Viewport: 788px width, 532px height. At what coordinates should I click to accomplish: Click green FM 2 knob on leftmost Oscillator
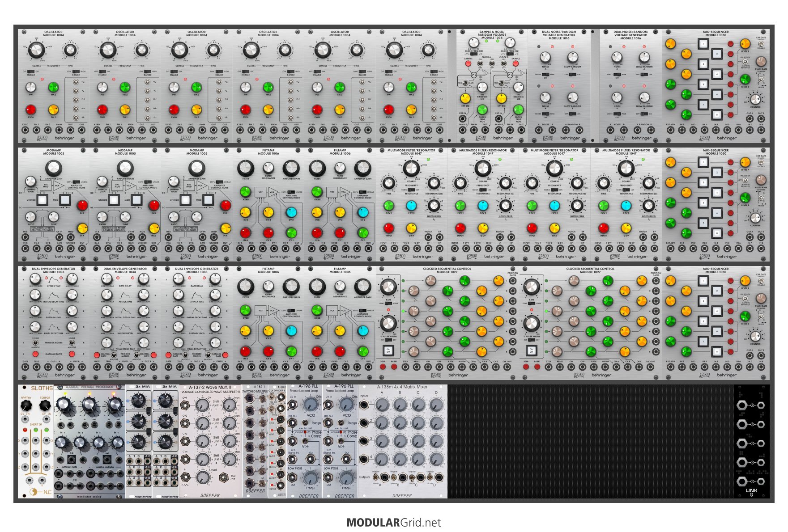53,87
